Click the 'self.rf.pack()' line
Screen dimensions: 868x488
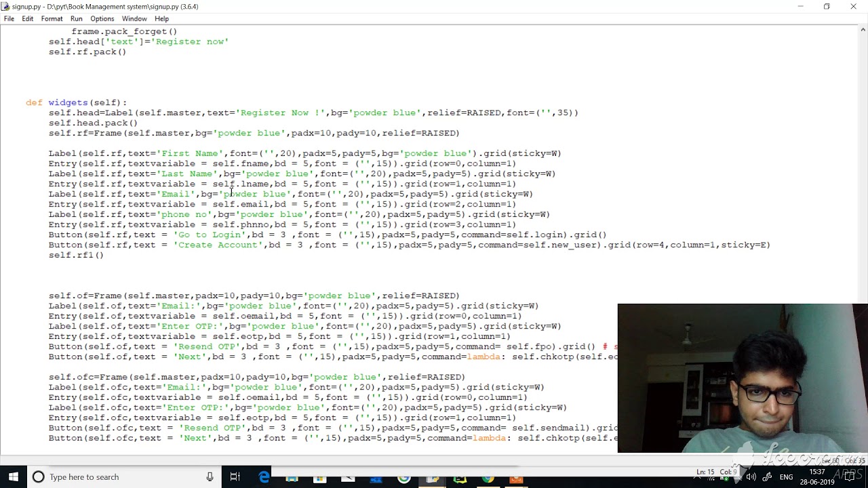(x=87, y=52)
